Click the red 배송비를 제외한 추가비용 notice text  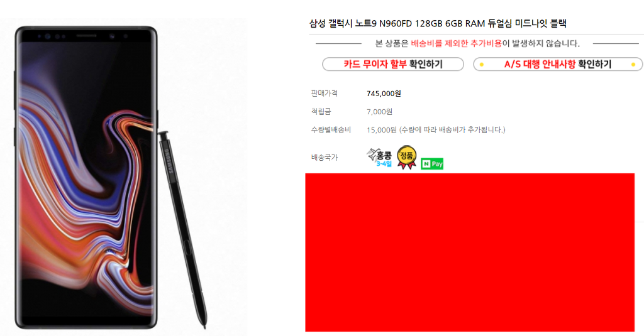457,43
